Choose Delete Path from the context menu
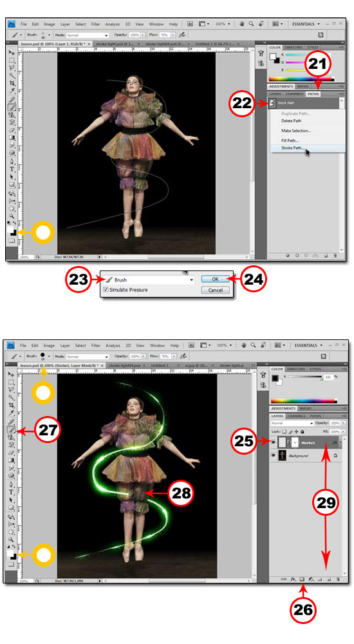The height and width of the screenshot is (644, 354). click(x=291, y=121)
